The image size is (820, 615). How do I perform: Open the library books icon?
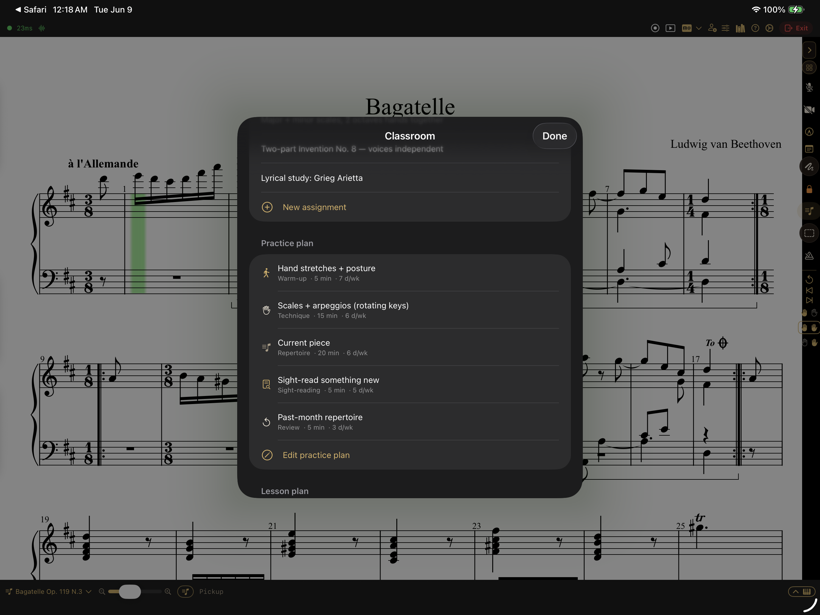tap(740, 28)
